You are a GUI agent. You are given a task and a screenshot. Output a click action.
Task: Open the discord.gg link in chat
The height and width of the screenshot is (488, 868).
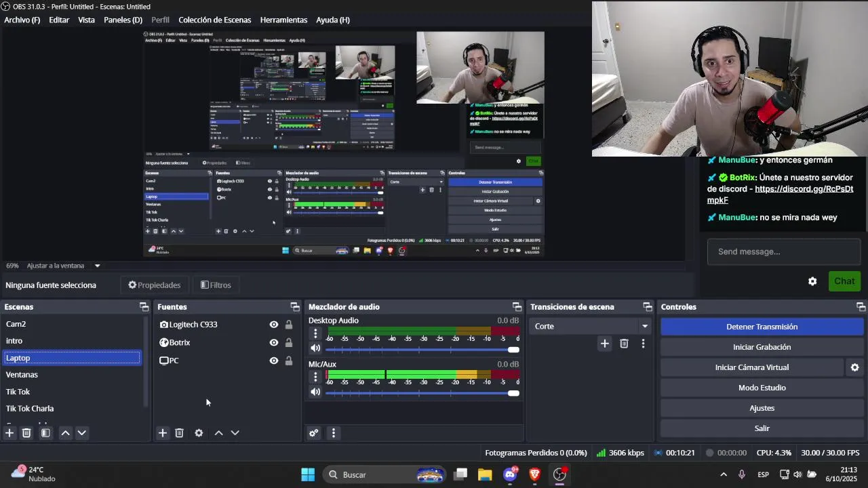(x=781, y=195)
